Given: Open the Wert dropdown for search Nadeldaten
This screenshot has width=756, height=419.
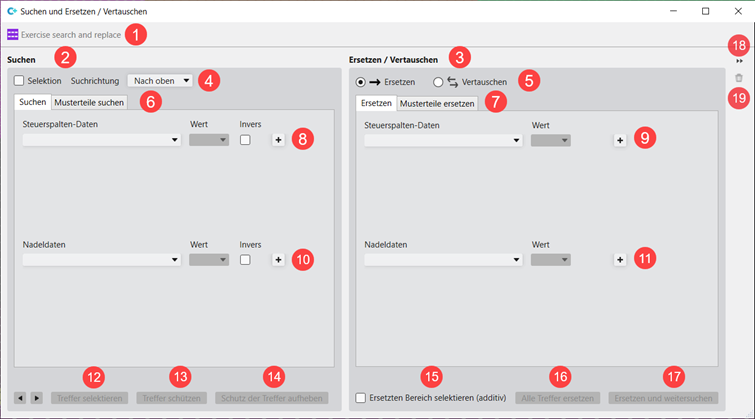Looking at the screenshot, I should [209, 260].
